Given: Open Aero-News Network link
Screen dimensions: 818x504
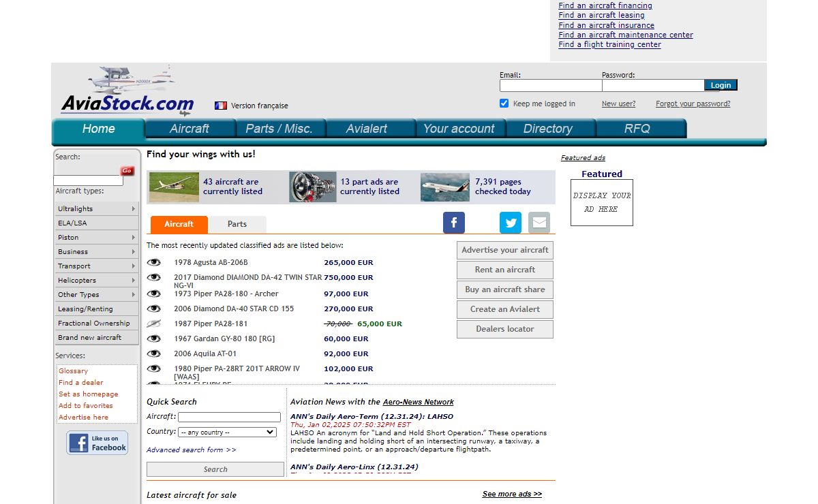Looking at the screenshot, I should tap(418, 402).
